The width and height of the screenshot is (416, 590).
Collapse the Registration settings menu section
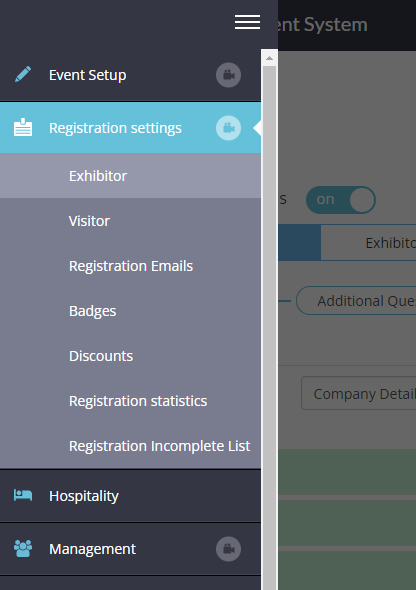point(130,128)
